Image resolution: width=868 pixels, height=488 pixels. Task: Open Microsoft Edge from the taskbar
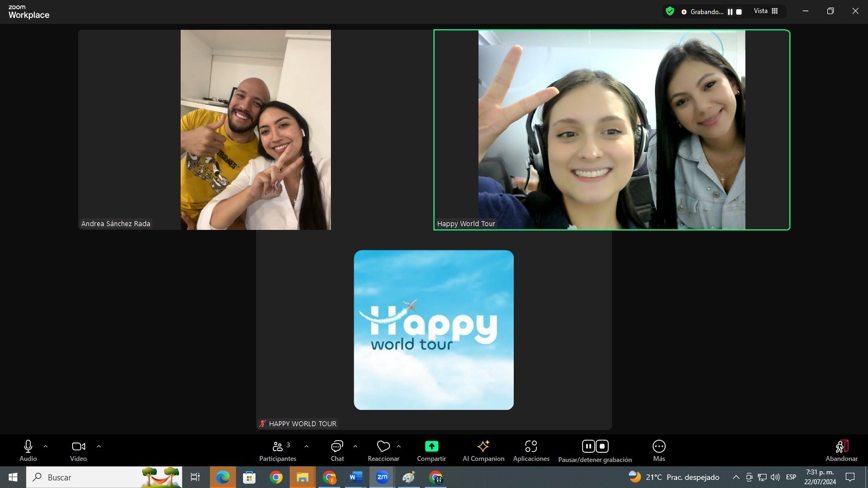(223, 477)
